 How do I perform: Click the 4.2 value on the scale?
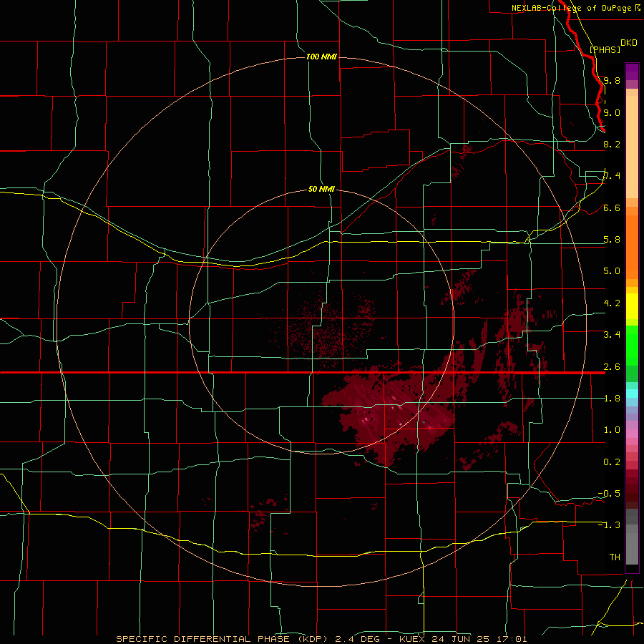(612, 303)
